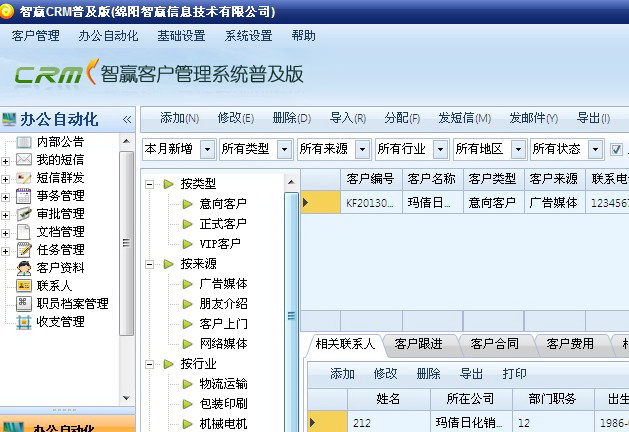Click the green arrow icon beside 正式客户
Image resolution: width=629 pixels, height=432 pixels.
tap(187, 224)
